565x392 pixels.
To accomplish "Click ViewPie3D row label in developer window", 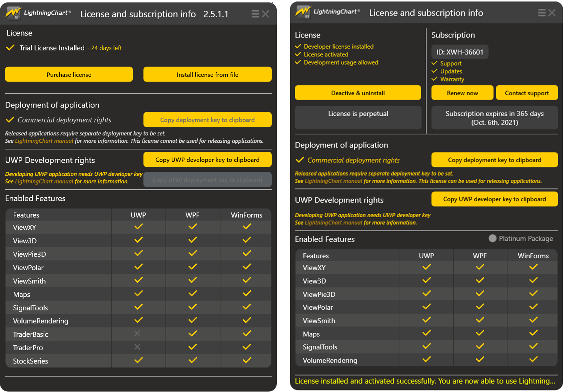I will click(x=319, y=294).
